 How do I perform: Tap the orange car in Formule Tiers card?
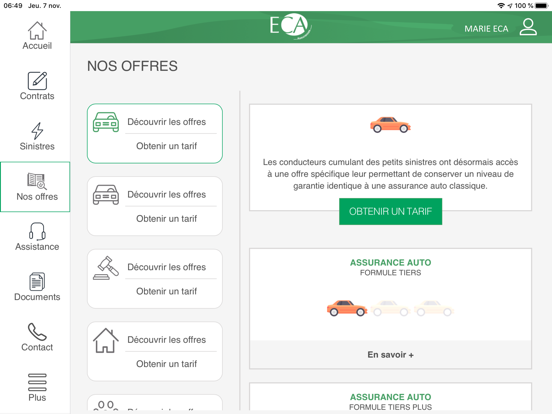coord(347,308)
